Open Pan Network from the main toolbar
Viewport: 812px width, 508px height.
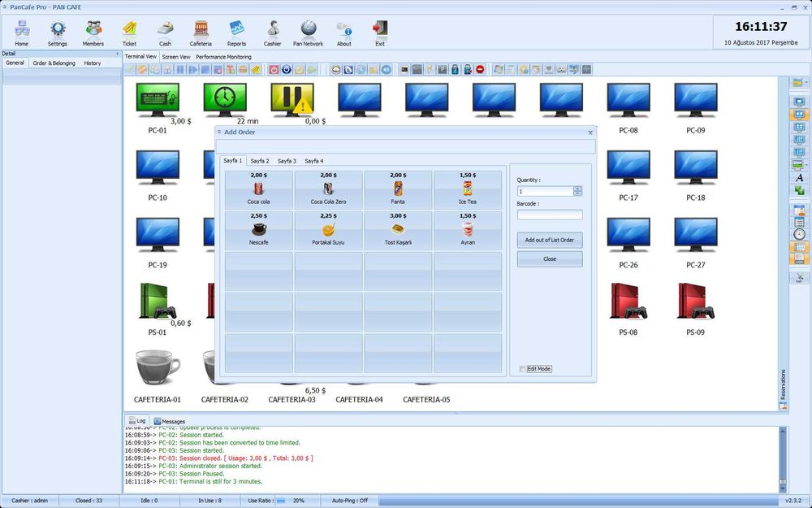tap(308, 33)
